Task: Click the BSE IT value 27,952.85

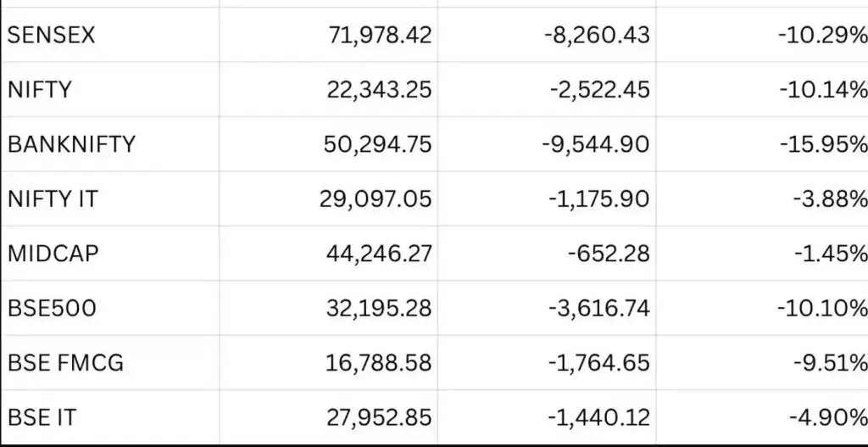Action: point(379,417)
